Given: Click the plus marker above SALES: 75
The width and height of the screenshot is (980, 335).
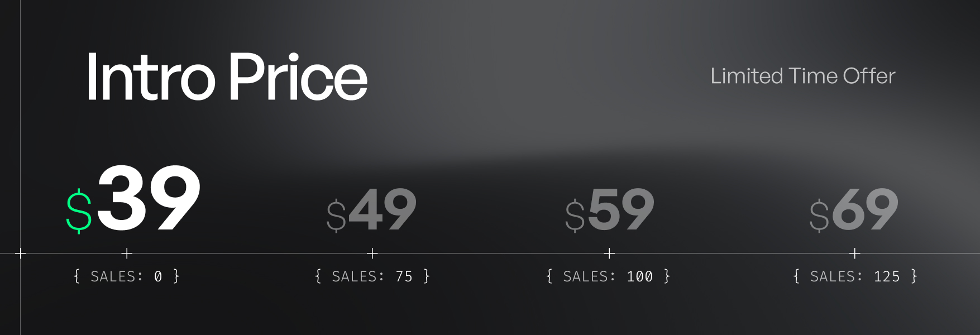Looking at the screenshot, I should pyautogui.click(x=372, y=253).
